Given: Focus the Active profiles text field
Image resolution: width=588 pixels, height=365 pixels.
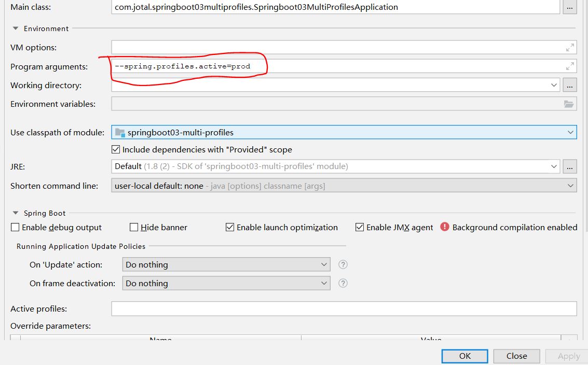Looking at the screenshot, I should click(344, 309).
